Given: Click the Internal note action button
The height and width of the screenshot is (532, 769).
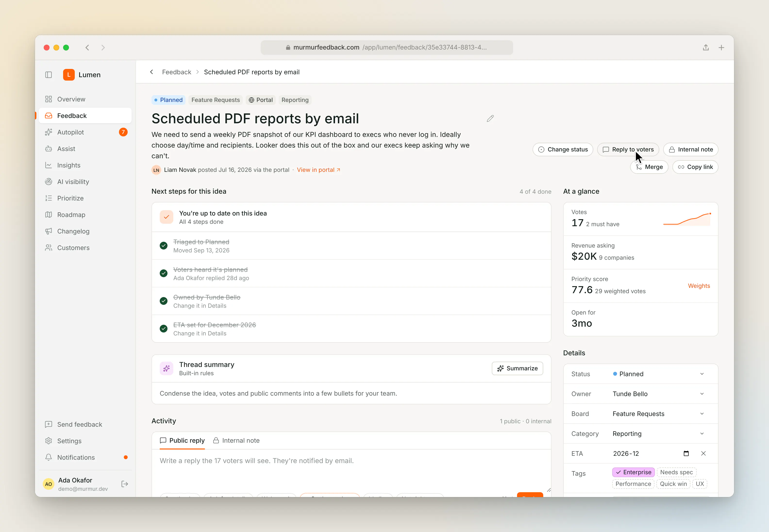Looking at the screenshot, I should pos(691,149).
